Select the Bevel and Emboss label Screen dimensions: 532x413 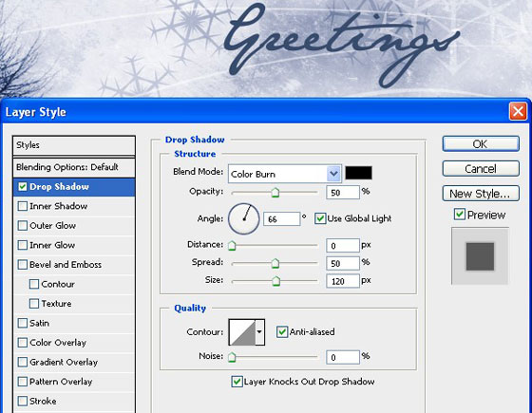(x=66, y=265)
